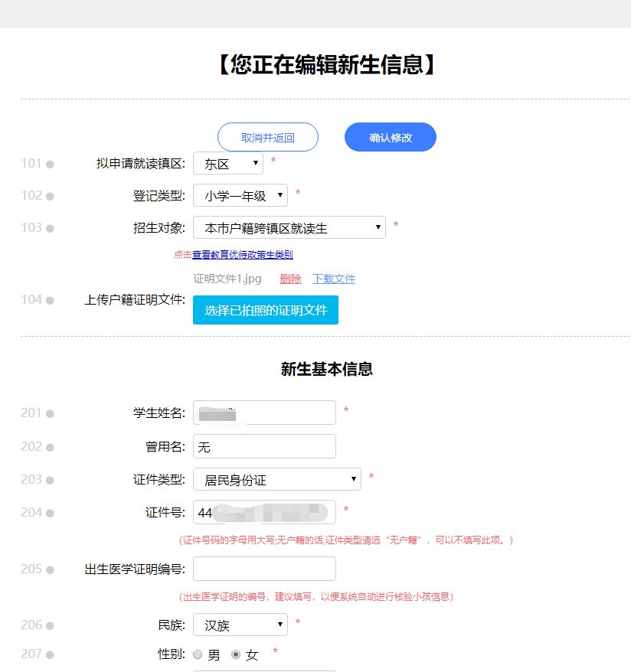The width and height of the screenshot is (631, 672).
Task: Click the 登记类型 label text
Action: click(x=159, y=195)
